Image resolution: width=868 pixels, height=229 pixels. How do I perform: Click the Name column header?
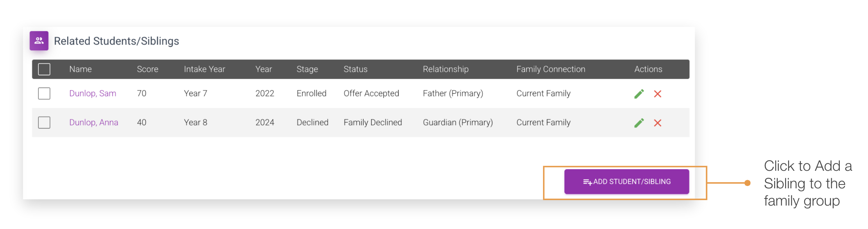[x=80, y=69]
